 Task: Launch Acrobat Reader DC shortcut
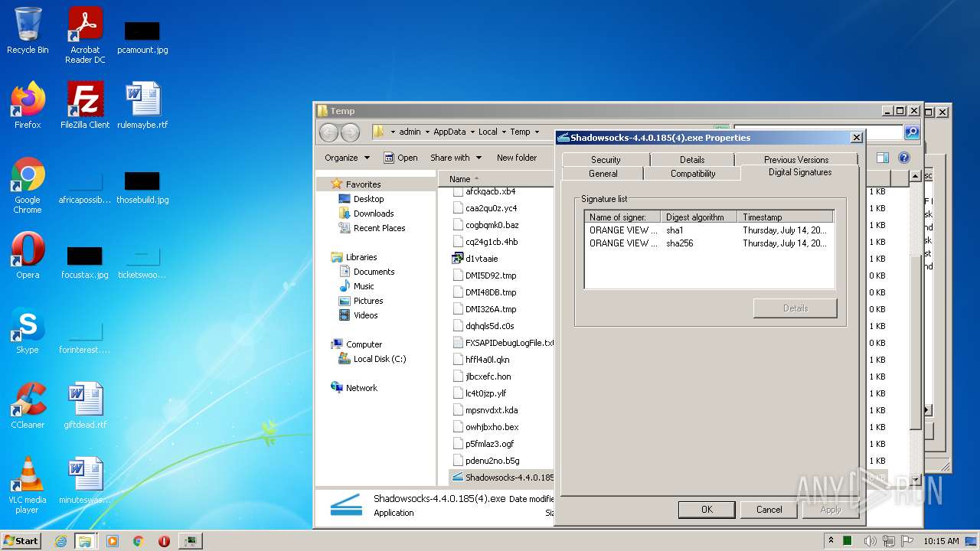coord(85,35)
